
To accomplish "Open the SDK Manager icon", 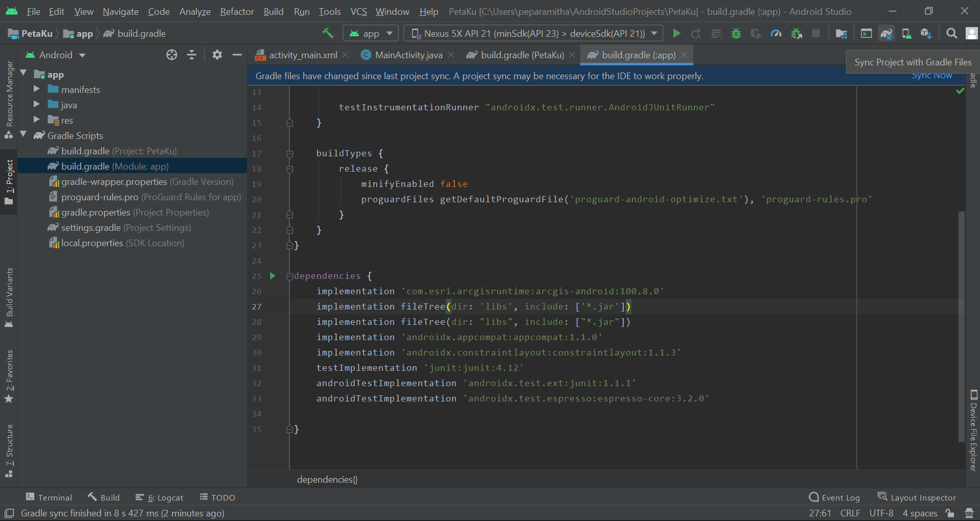I will (x=926, y=33).
